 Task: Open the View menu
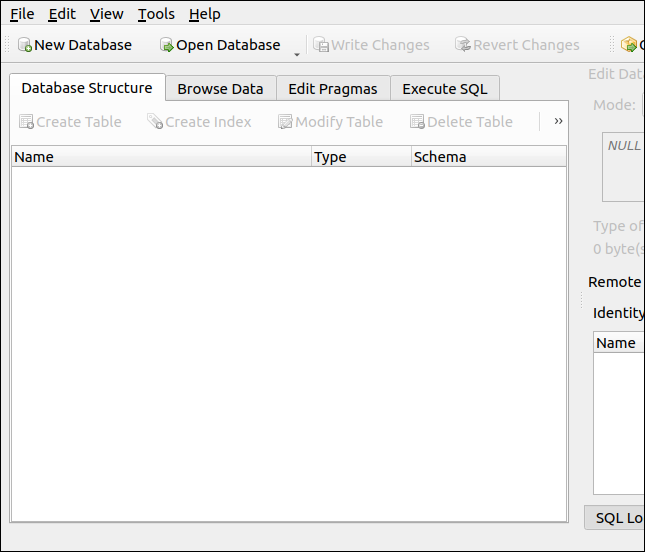tap(107, 14)
